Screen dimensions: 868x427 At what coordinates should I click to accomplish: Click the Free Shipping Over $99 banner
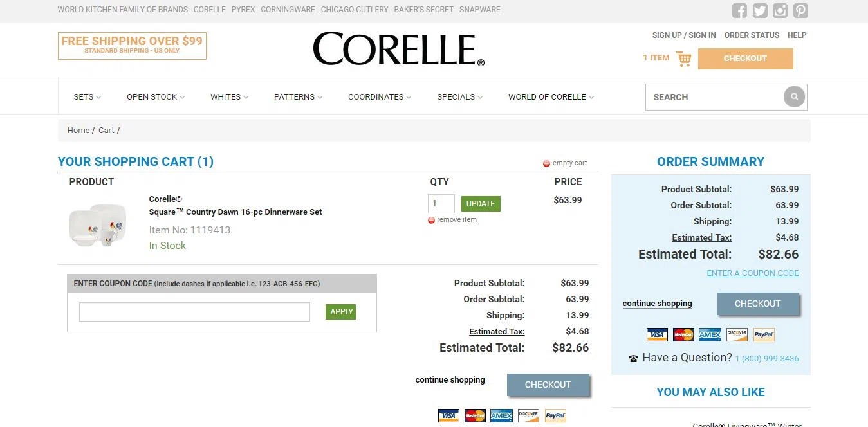132,46
